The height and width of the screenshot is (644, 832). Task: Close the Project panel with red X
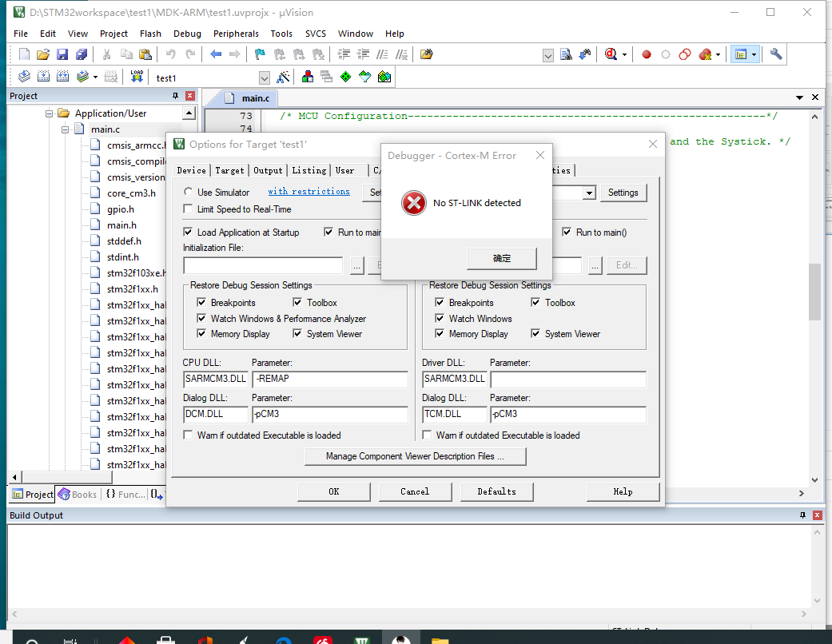(190, 96)
